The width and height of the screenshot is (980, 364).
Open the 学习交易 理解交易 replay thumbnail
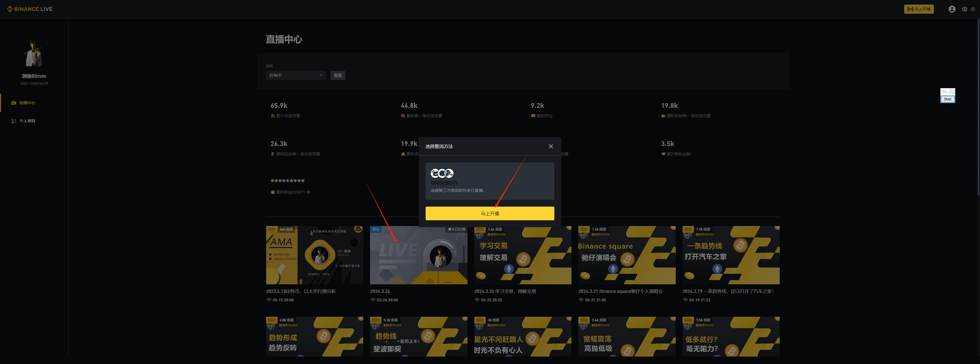click(x=522, y=255)
